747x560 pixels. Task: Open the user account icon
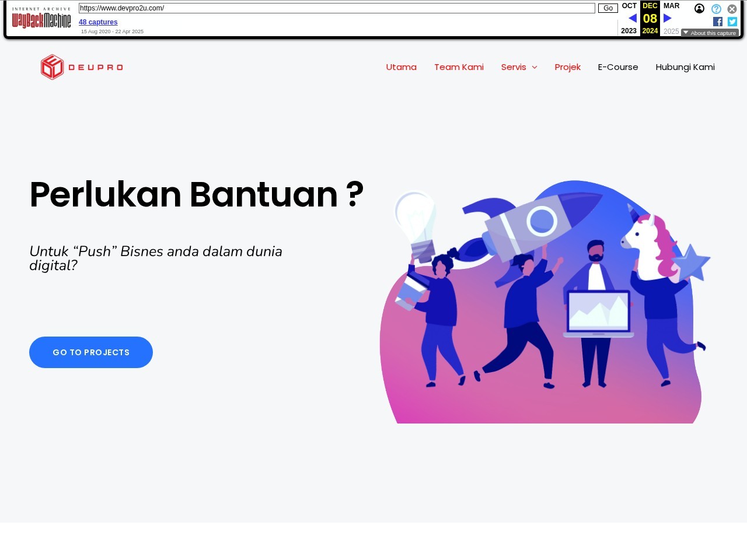pyautogui.click(x=699, y=9)
